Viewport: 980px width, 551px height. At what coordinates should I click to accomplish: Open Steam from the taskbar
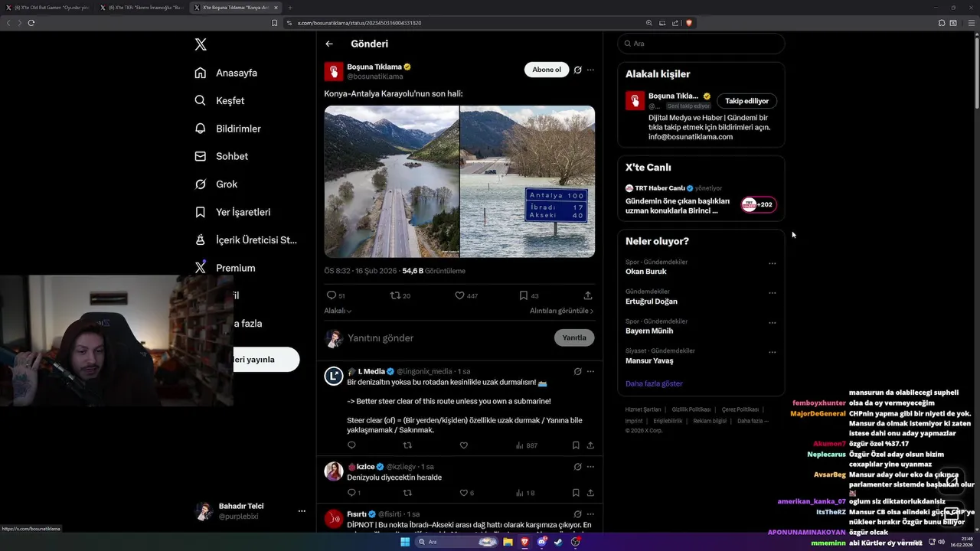click(558, 542)
